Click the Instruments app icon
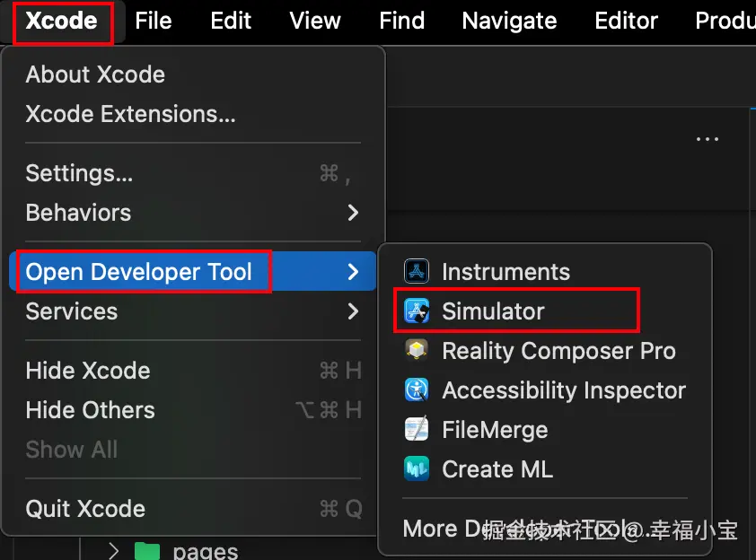The height and width of the screenshot is (560, 756). point(418,271)
